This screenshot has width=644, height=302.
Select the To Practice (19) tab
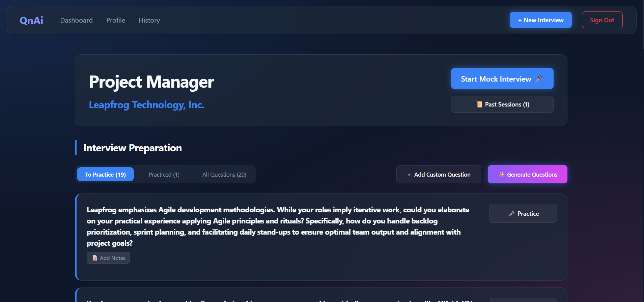105,174
